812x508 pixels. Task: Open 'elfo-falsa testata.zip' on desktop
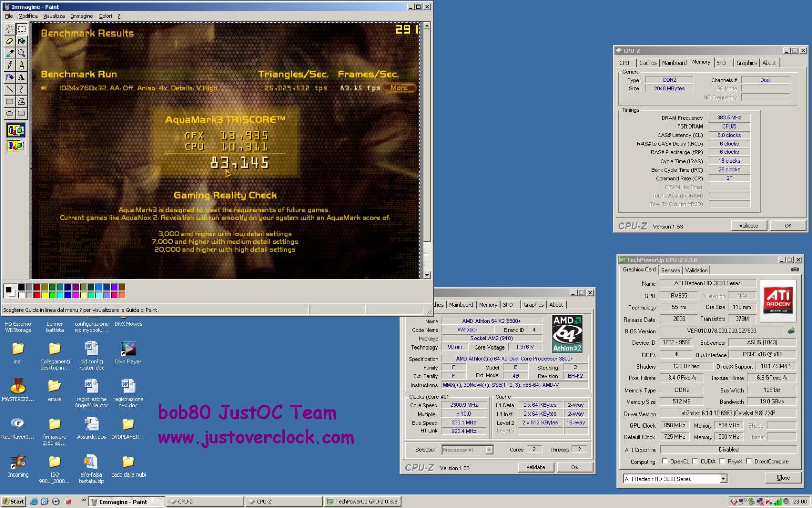pyautogui.click(x=91, y=468)
